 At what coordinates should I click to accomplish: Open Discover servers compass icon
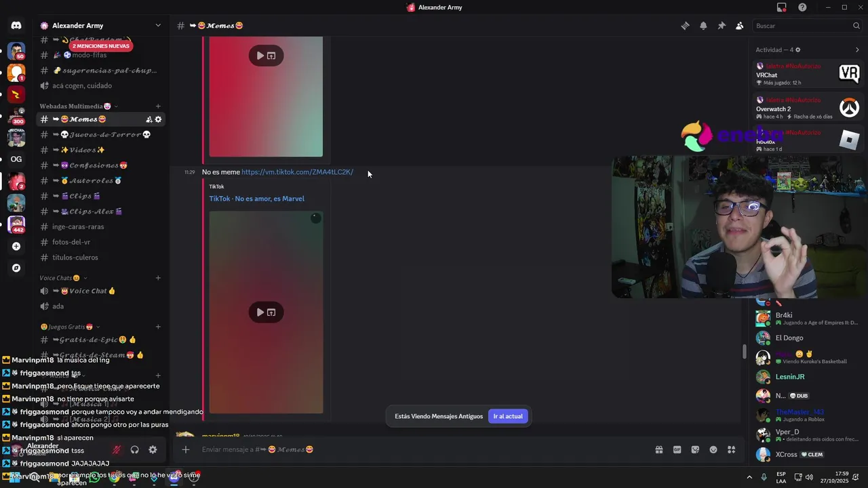(x=16, y=268)
